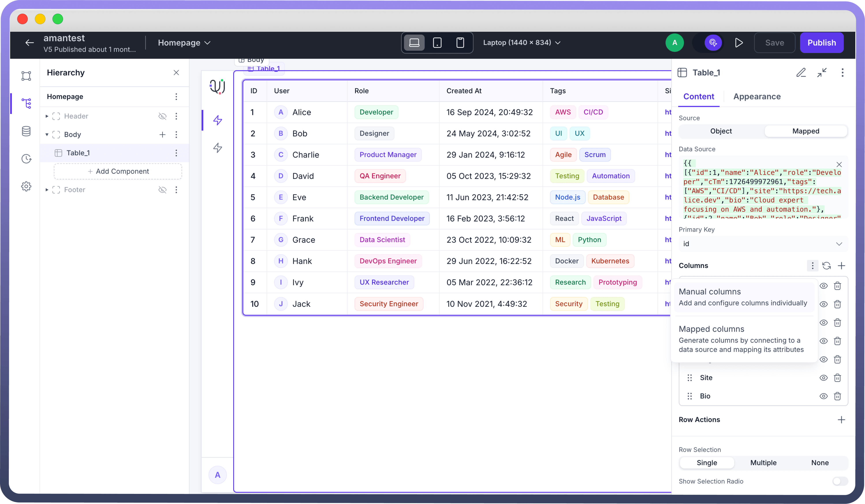Expand the Footer tree item arrow
Screen dimensions: 865x504
point(47,190)
